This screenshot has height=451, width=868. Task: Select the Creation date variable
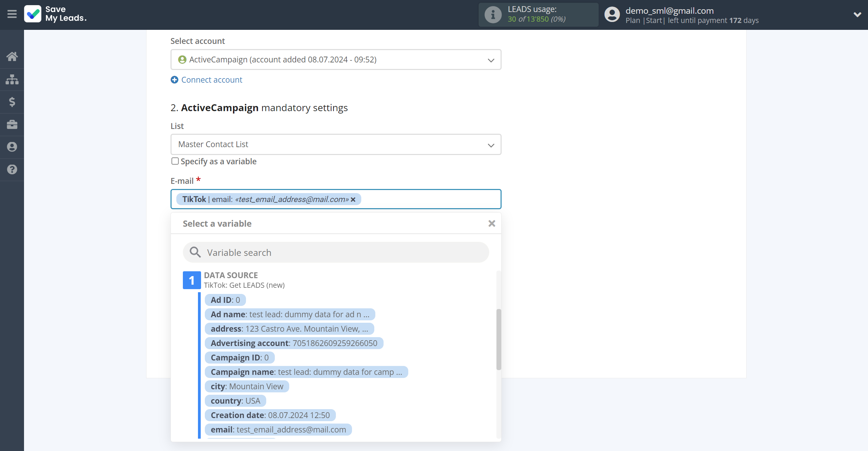pos(270,415)
